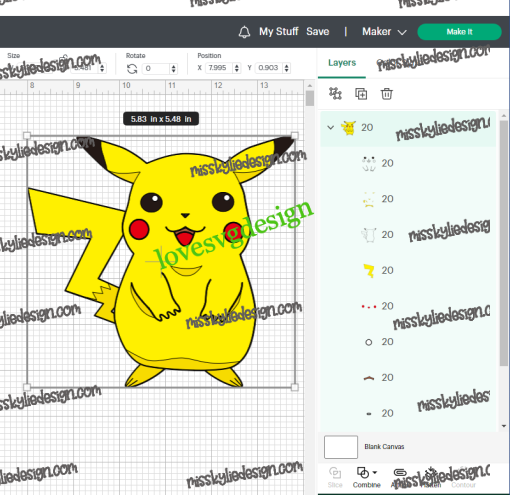510x495 pixels.
Task: Open the Combine menu
Action: 367,477
